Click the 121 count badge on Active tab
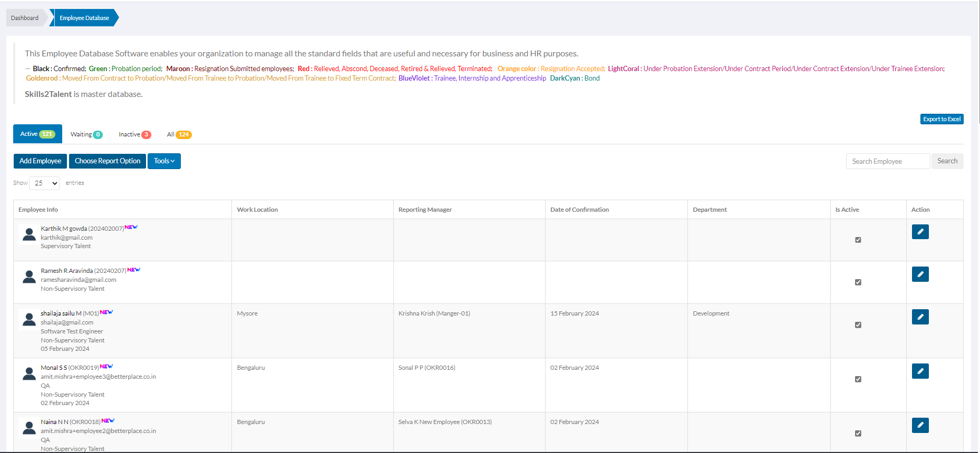The width and height of the screenshot is (980, 453). pos(47,134)
